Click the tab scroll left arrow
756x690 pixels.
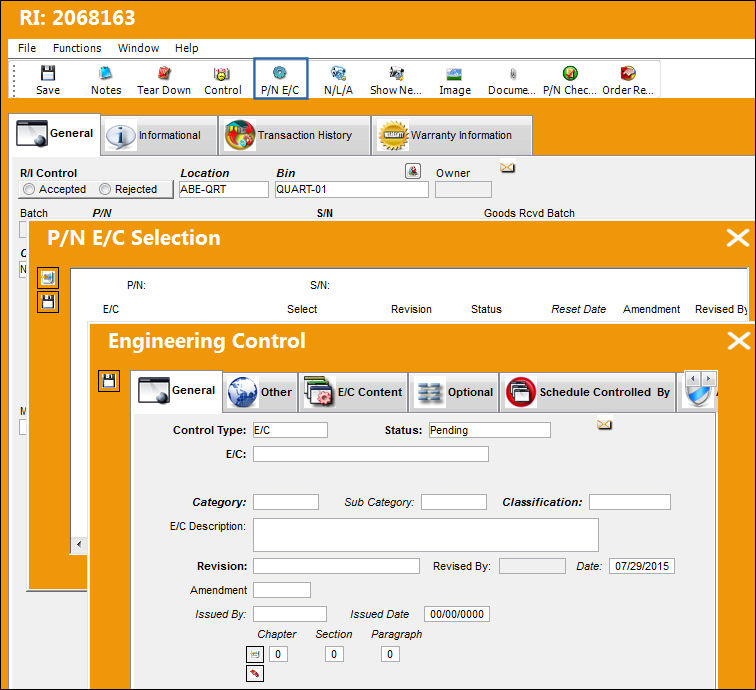coord(693,379)
